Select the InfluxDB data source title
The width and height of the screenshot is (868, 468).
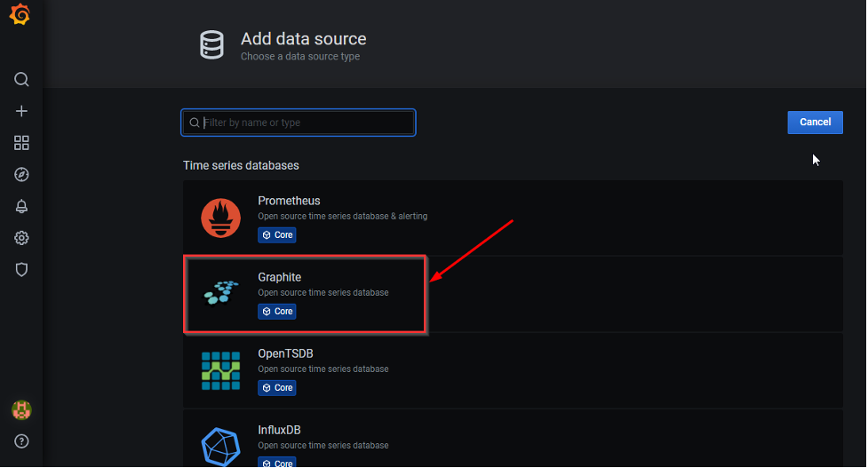click(x=280, y=430)
